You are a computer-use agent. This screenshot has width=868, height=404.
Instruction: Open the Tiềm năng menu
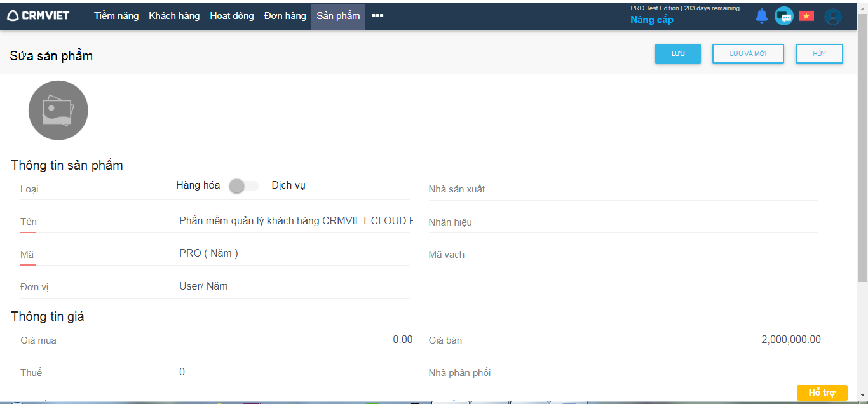[x=116, y=16]
